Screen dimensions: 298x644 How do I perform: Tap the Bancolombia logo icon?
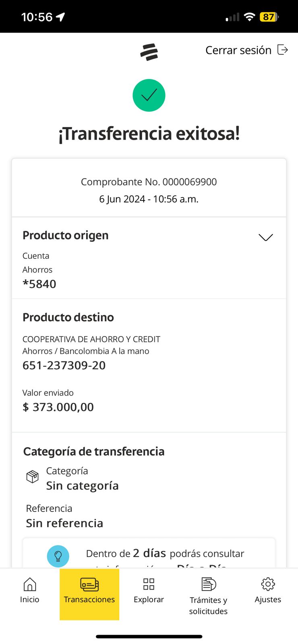[x=149, y=52]
